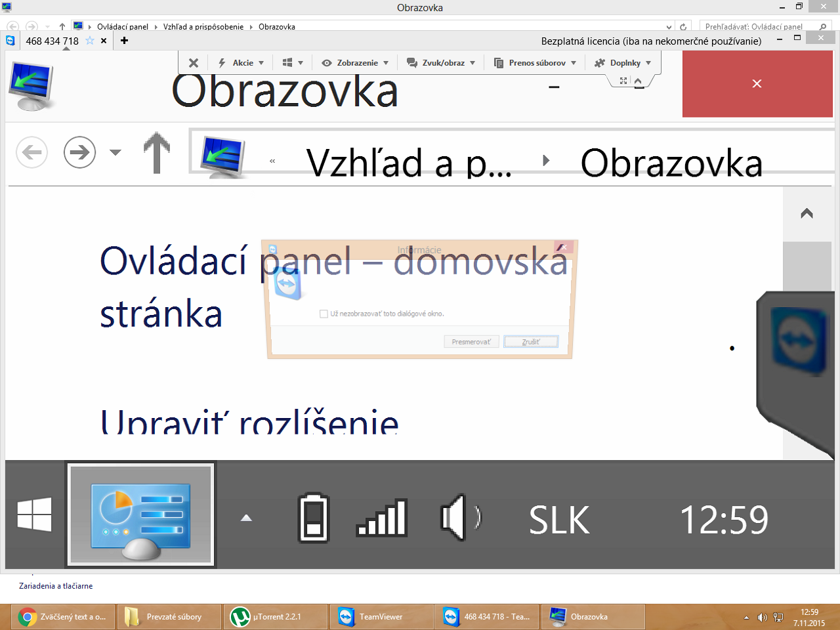Viewport: 840px width, 630px height.
Task: Refresh the local Control Panel address bar
Action: point(683,27)
